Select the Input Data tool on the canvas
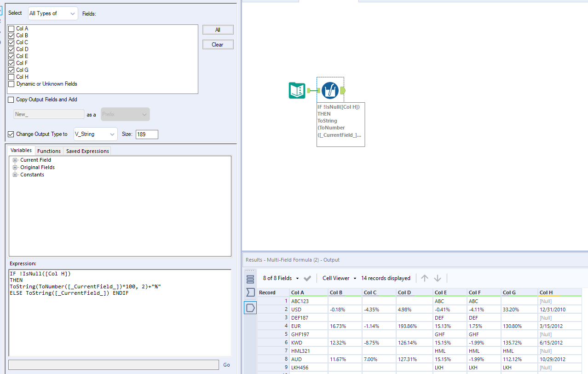 tap(297, 91)
